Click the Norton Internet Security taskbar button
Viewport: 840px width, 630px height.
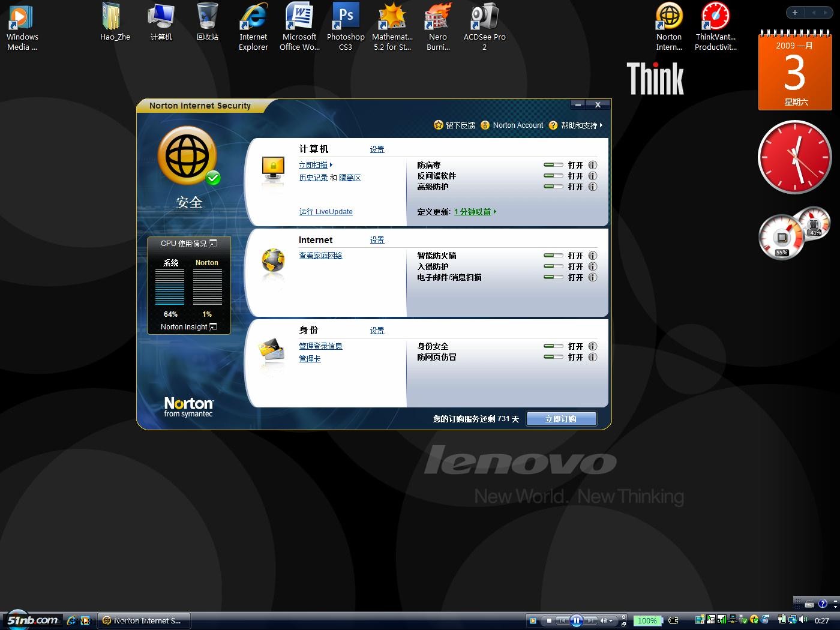pyautogui.click(x=144, y=620)
